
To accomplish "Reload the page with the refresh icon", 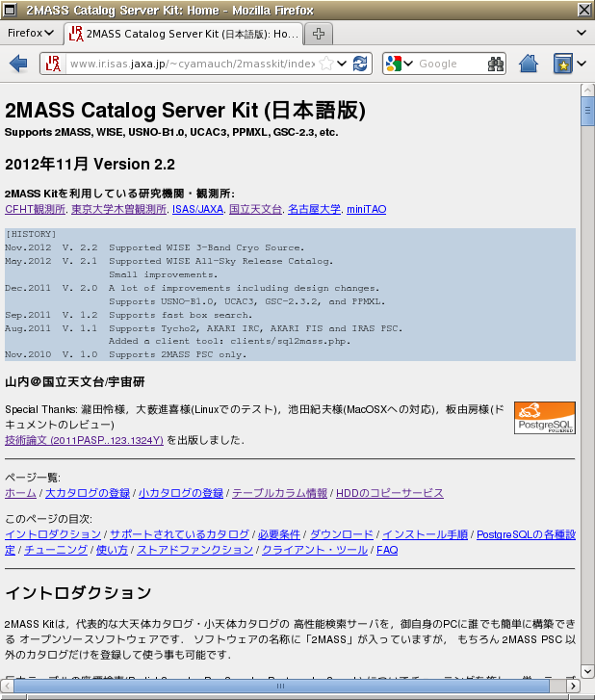I will tap(360, 64).
